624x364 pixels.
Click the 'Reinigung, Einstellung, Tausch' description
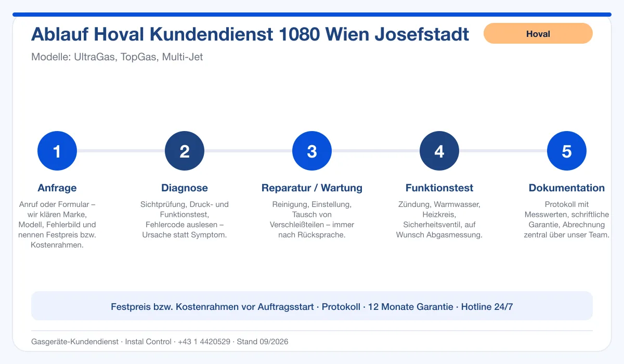312,219
